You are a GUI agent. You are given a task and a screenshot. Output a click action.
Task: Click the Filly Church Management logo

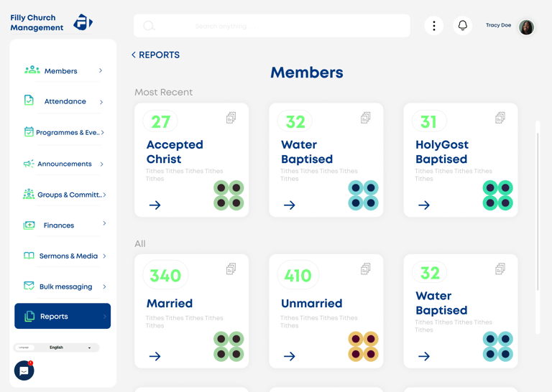coord(83,22)
